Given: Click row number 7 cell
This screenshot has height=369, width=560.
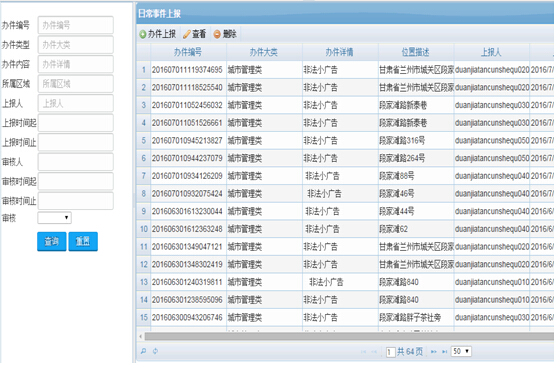Looking at the screenshot, I should (x=144, y=176).
